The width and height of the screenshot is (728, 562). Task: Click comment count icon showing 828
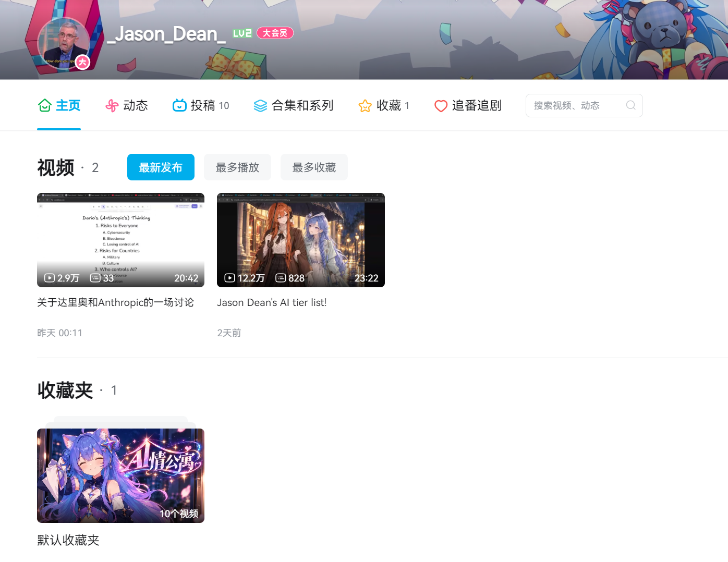coord(281,278)
